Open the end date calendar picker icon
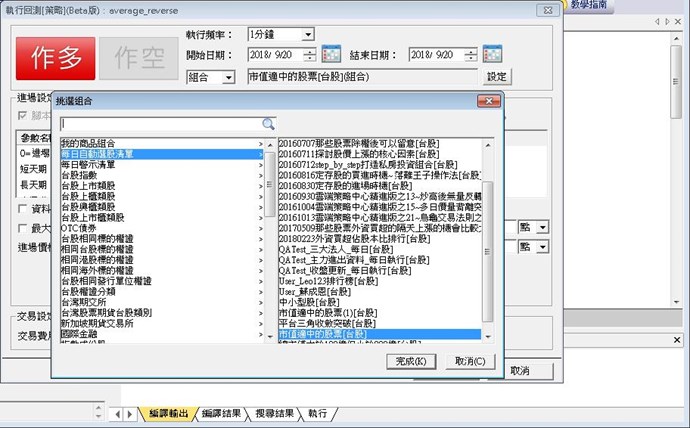Image resolution: width=690 pixels, height=428 pixels. [x=491, y=54]
